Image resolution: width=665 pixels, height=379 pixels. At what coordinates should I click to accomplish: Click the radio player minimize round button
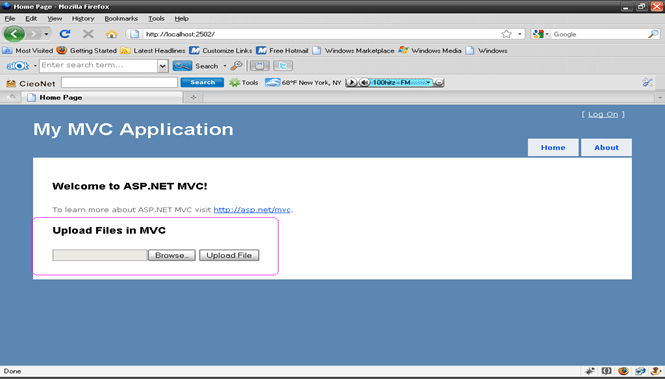439,82
